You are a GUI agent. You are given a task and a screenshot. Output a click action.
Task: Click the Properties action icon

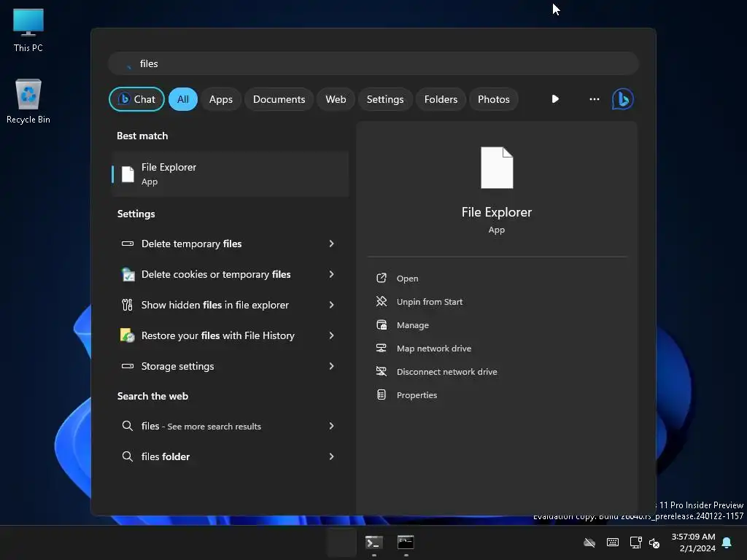point(381,394)
